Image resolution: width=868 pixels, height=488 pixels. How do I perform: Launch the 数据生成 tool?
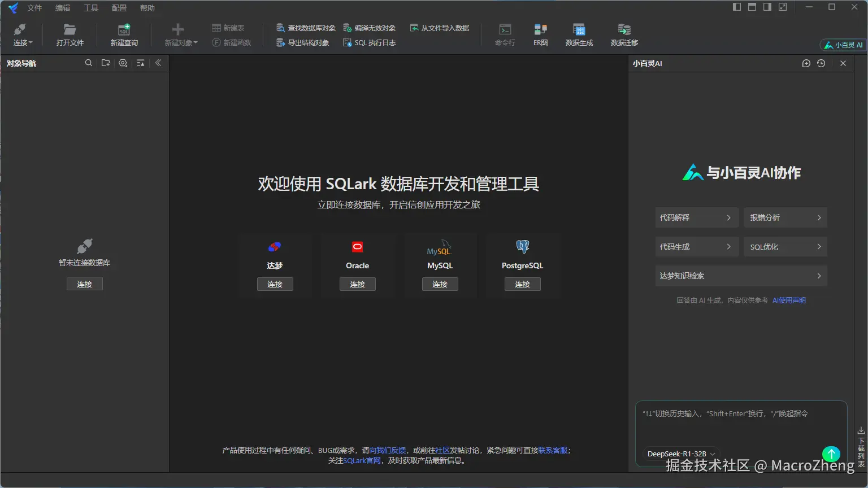pyautogui.click(x=579, y=35)
